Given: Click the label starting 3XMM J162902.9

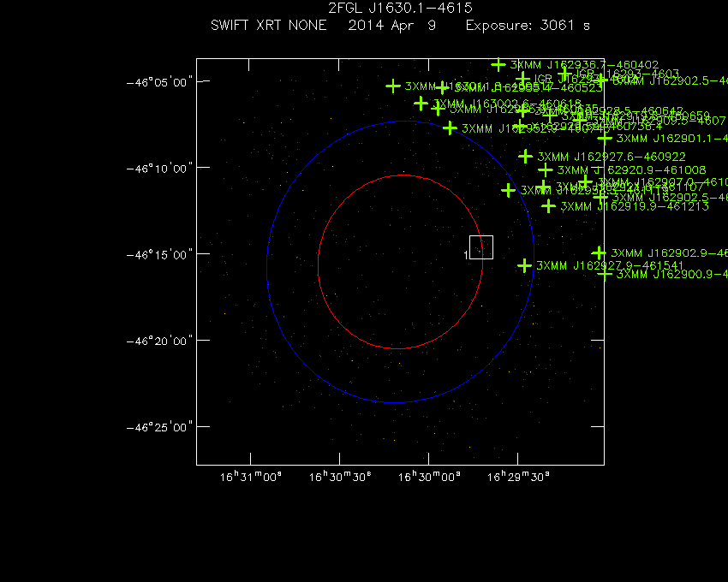Looking at the screenshot, I should click(x=669, y=253).
